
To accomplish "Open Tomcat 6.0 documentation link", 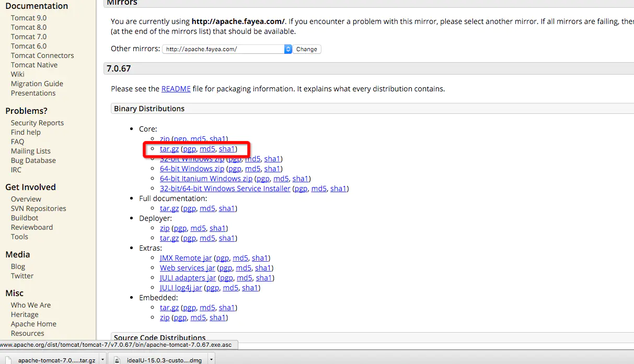I will [x=29, y=46].
